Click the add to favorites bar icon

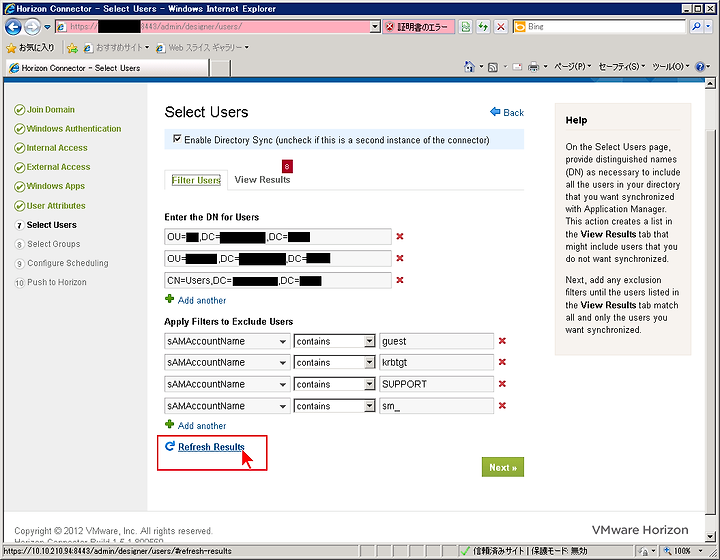(x=72, y=48)
